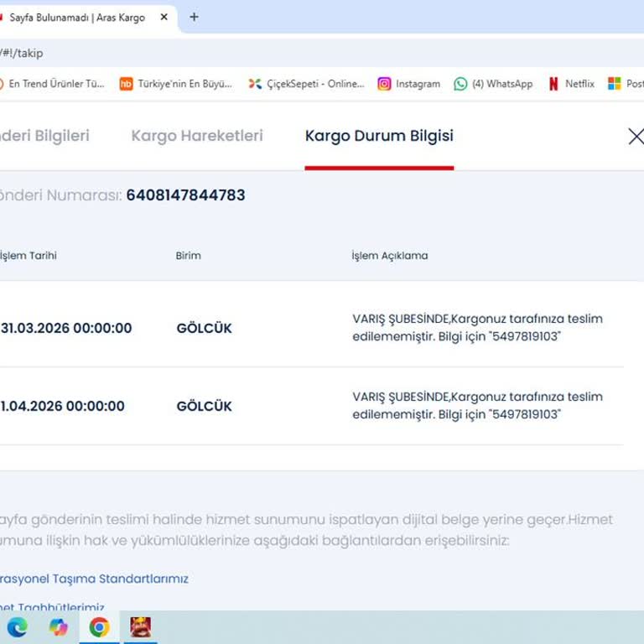Viewport: 644px width, 644px height.
Task: Click the description in the 31.03.2026 row
Action: pos(478,327)
